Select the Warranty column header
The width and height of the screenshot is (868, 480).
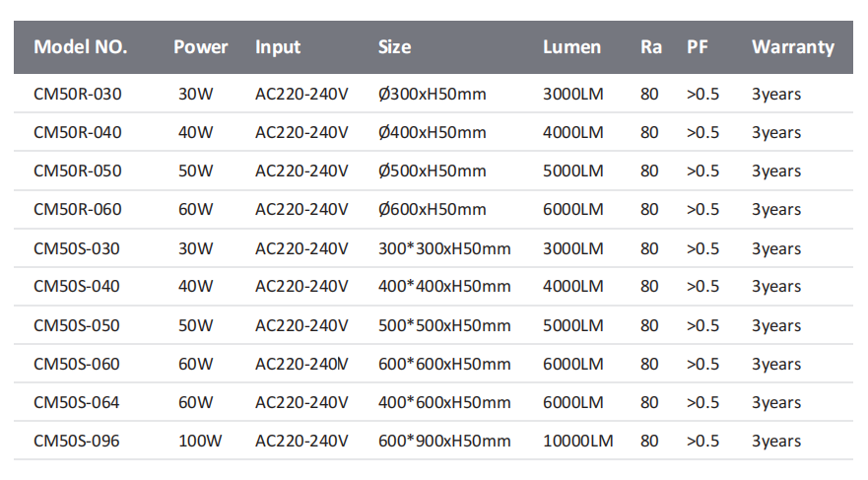(x=792, y=47)
